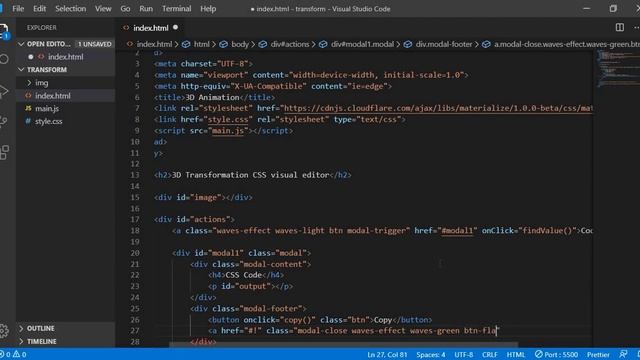Click the Prettier status bar item

pos(598,354)
